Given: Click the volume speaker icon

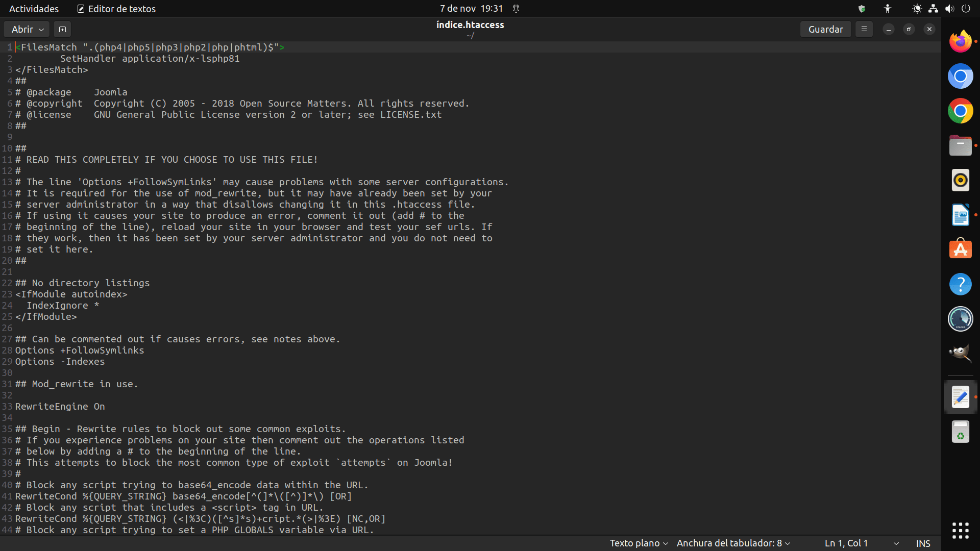Looking at the screenshot, I should point(949,9).
